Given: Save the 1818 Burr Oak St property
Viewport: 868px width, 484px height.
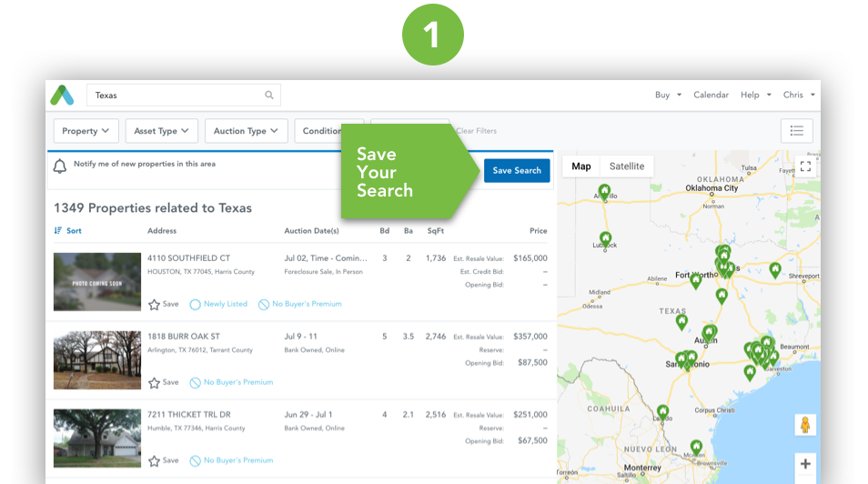Looking at the screenshot, I should click(x=164, y=382).
